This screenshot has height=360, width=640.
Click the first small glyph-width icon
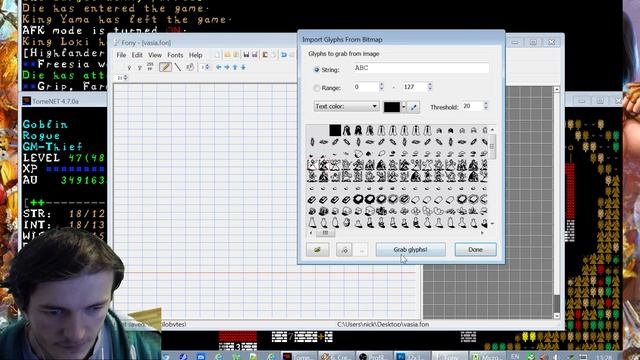coord(129,68)
